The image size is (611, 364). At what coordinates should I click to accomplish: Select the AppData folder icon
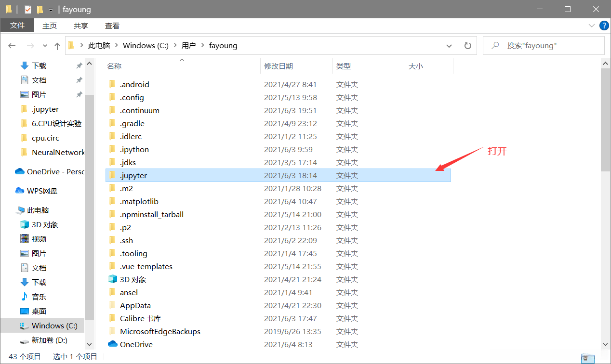coord(112,305)
